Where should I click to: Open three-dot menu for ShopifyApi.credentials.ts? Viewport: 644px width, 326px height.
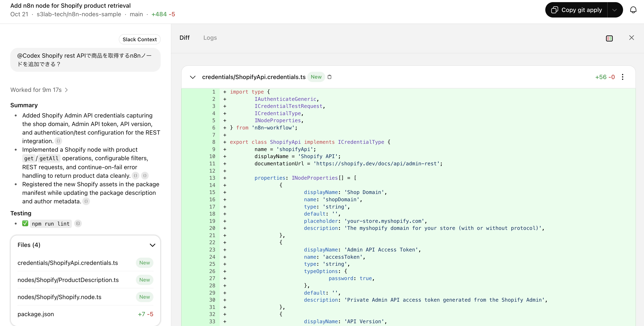pyautogui.click(x=622, y=77)
